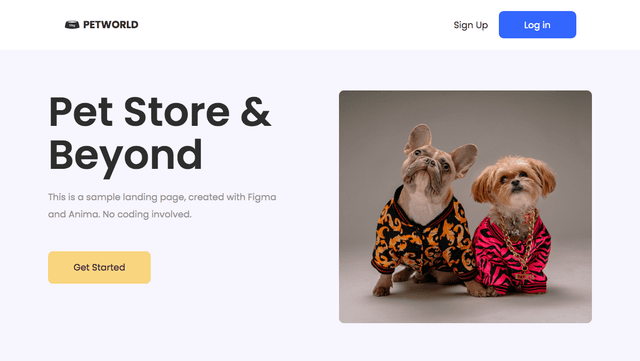Click the word Store in the headline
640x361 pixels.
[177, 111]
